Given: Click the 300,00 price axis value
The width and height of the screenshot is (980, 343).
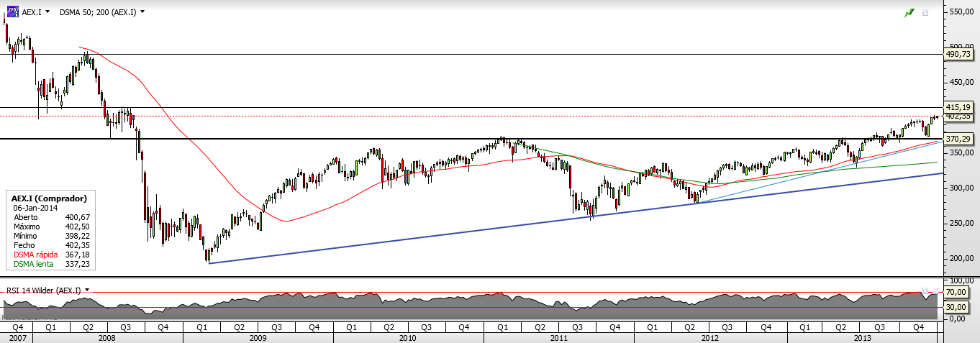Looking at the screenshot, I should pos(961,188).
